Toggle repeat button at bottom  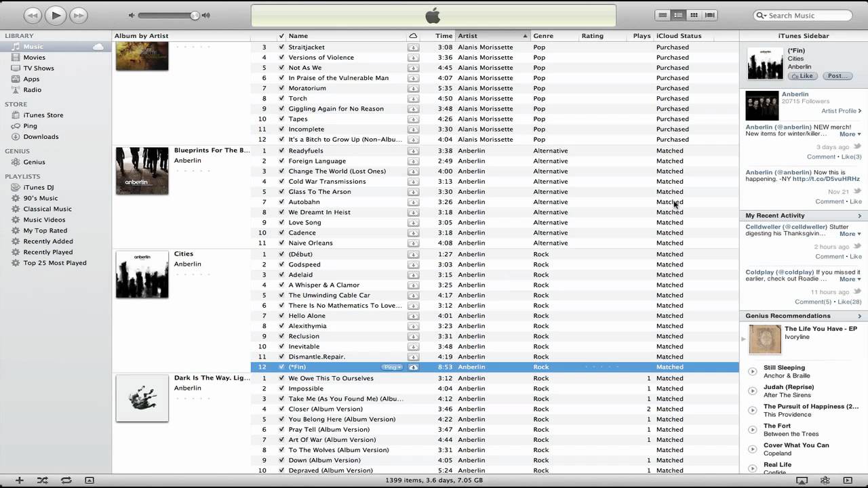coord(66,480)
